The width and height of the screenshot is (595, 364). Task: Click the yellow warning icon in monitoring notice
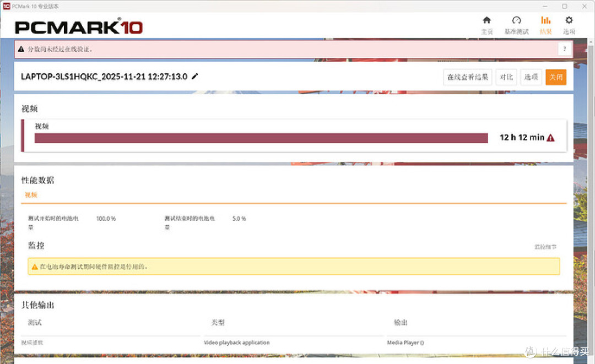(x=35, y=267)
